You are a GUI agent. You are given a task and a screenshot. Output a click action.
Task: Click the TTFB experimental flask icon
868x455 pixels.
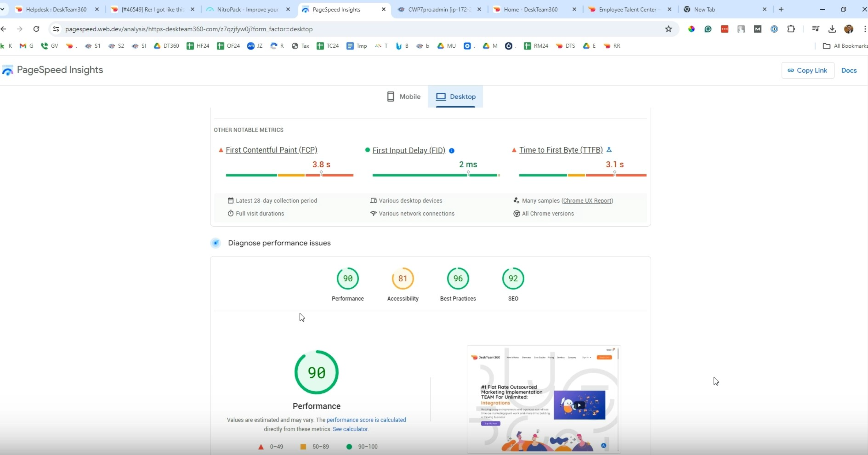point(609,150)
